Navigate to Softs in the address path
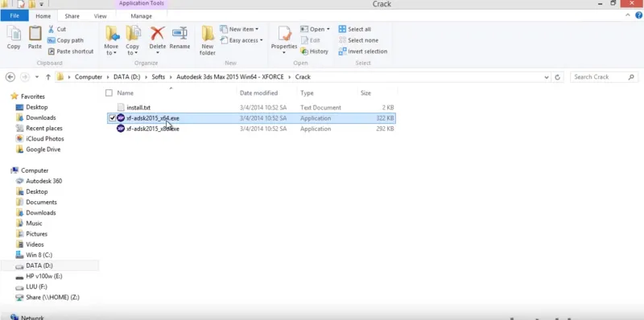The image size is (644, 320). click(x=158, y=77)
